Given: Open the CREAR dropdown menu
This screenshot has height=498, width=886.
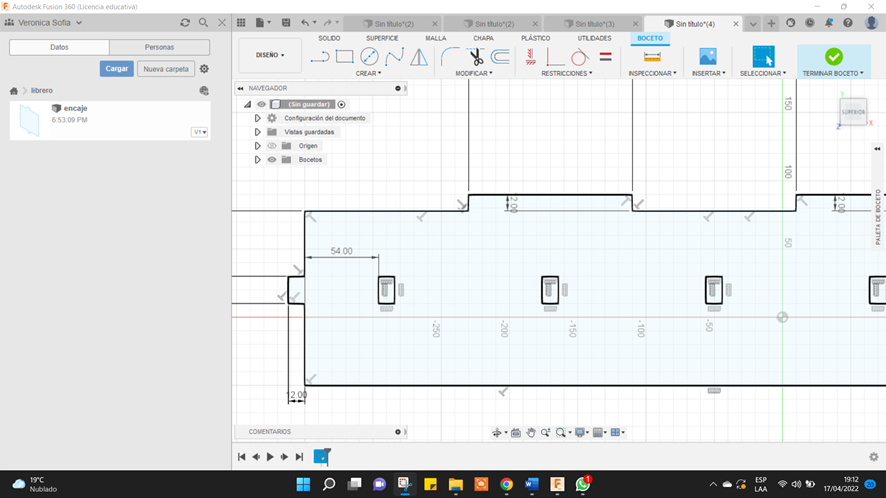Looking at the screenshot, I should [x=368, y=73].
